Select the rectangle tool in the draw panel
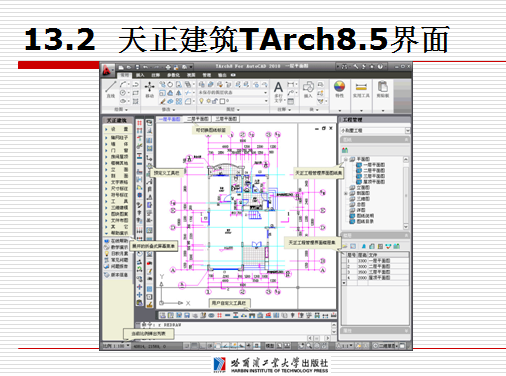This screenshot has height=376, width=506. click(135, 93)
